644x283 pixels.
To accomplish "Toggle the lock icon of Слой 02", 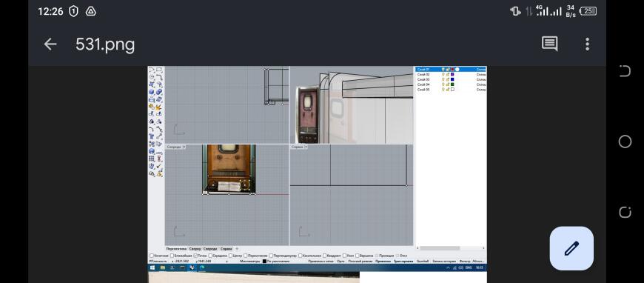I will click(448, 74).
